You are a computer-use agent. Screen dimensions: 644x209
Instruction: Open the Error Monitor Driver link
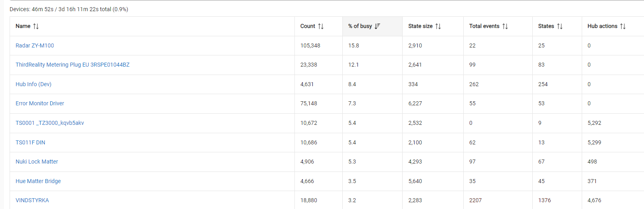pos(40,103)
